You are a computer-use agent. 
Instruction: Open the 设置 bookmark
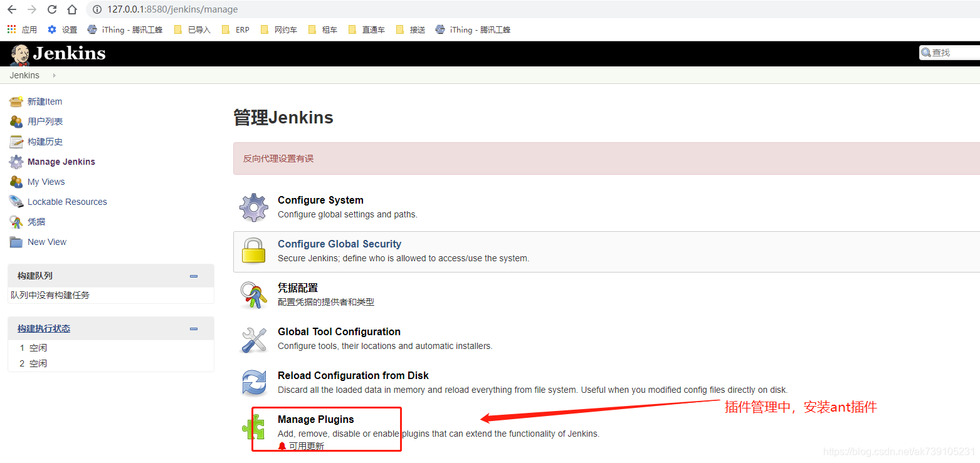[63, 29]
